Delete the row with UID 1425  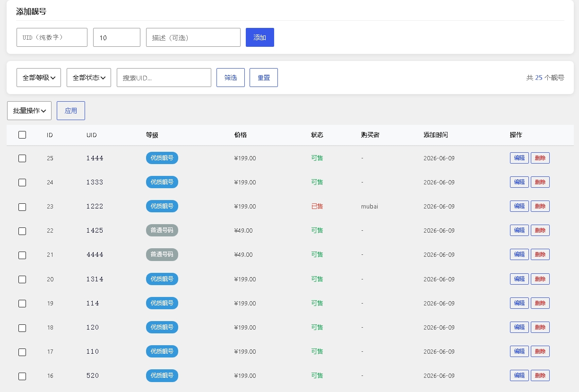tap(540, 230)
